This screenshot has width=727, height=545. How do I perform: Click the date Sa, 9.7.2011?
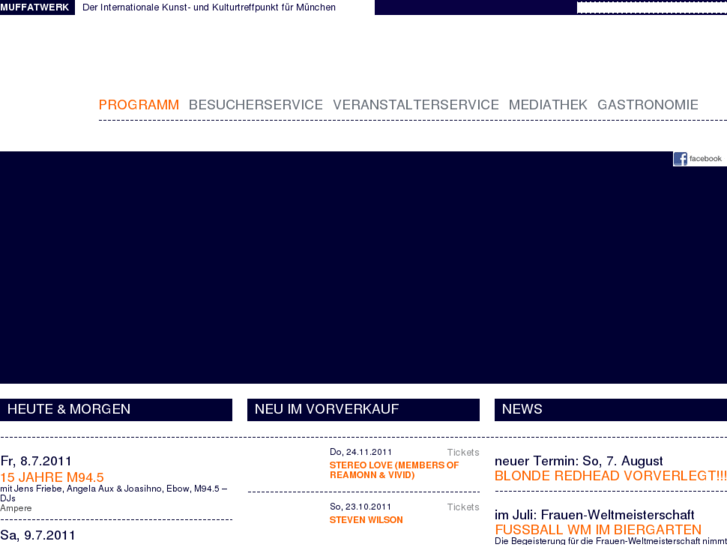coord(38,535)
